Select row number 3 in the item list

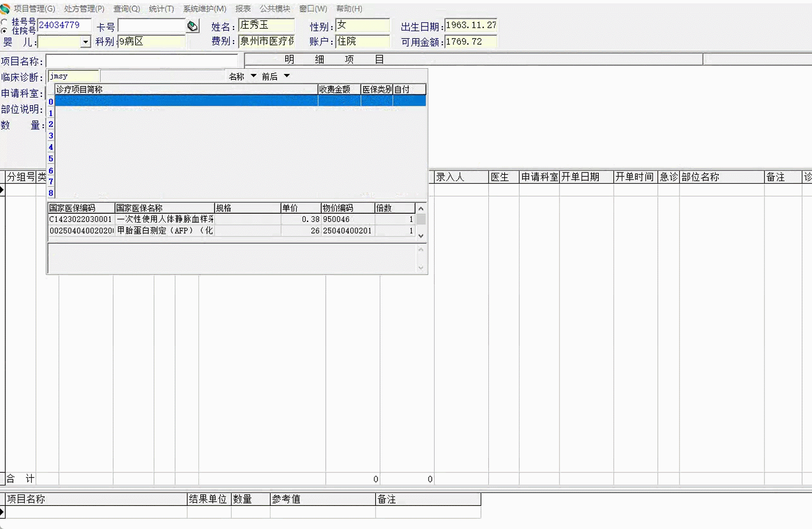coord(51,136)
